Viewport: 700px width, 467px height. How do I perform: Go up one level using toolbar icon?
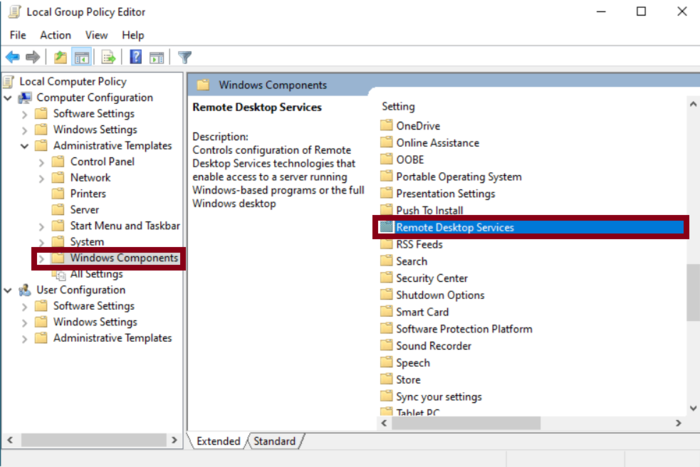pyautogui.click(x=60, y=57)
